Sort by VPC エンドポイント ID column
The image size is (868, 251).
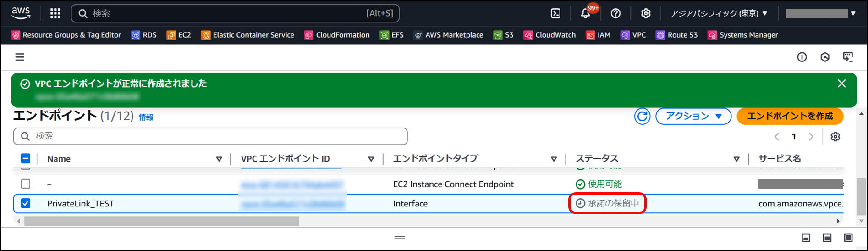click(x=371, y=159)
